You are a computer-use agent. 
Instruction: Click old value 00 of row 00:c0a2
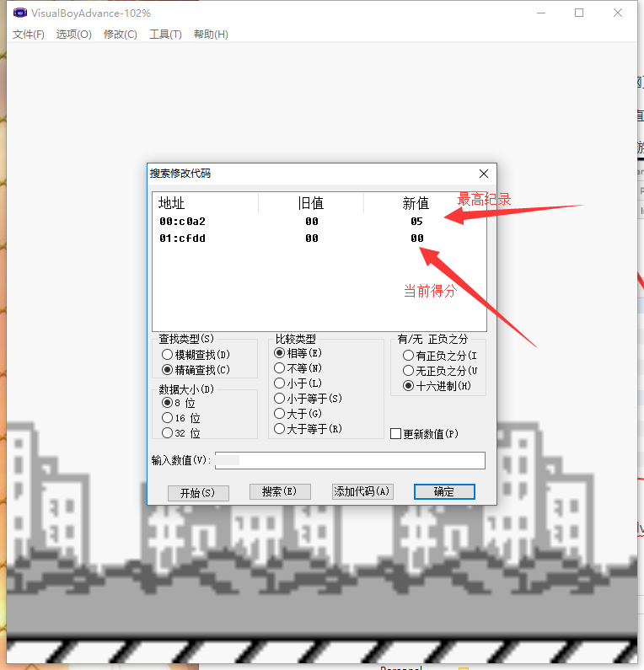pos(312,222)
